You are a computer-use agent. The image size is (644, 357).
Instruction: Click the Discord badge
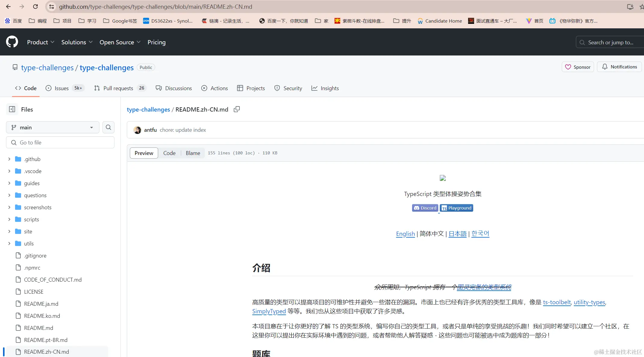click(x=425, y=208)
